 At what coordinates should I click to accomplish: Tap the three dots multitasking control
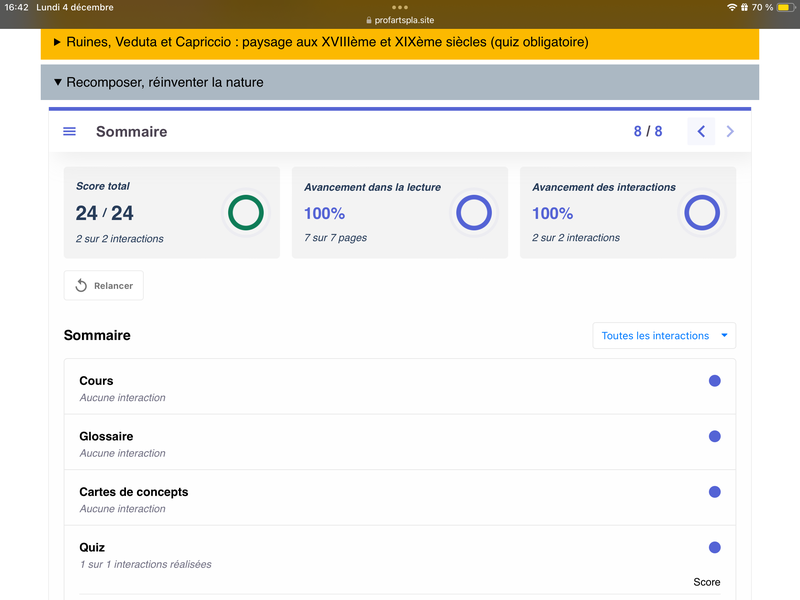(x=400, y=7)
